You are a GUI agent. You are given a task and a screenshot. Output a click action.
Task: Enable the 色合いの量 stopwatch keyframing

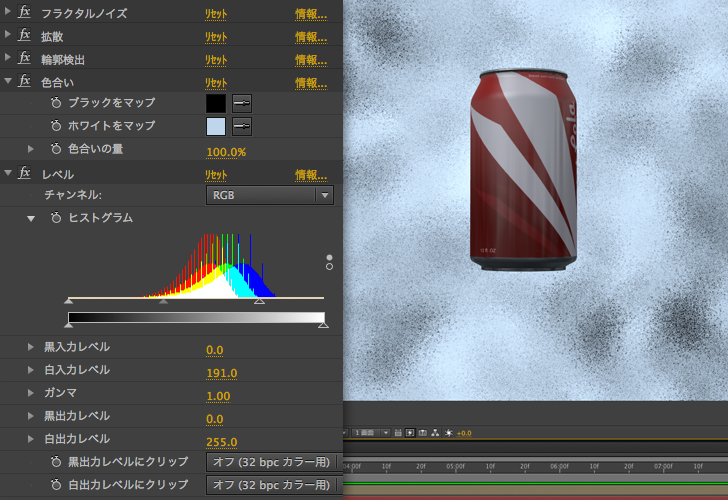coord(56,149)
